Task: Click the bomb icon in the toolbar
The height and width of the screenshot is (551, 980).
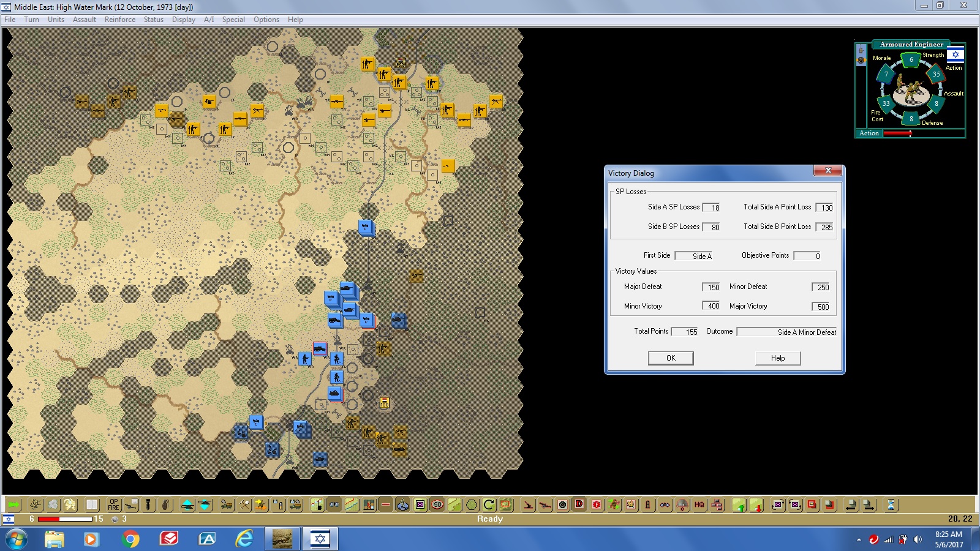Action: click(148, 504)
